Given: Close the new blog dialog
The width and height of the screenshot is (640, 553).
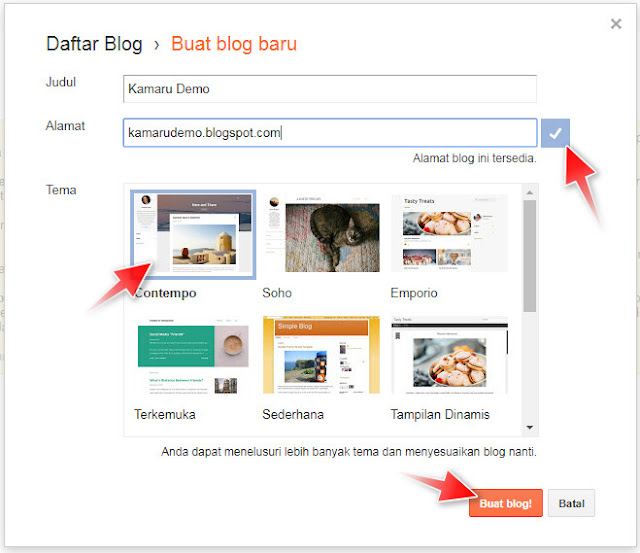Looking at the screenshot, I should pos(616,24).
